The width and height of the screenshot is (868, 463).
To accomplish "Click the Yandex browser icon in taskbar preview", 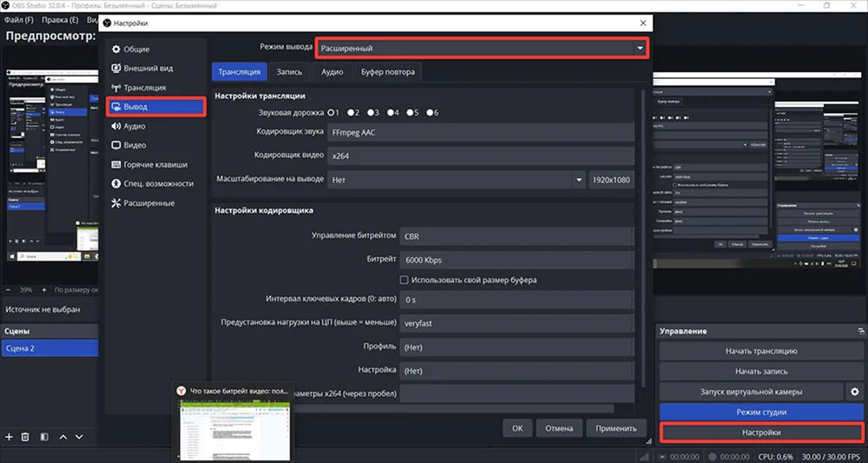I will point(181,390).
